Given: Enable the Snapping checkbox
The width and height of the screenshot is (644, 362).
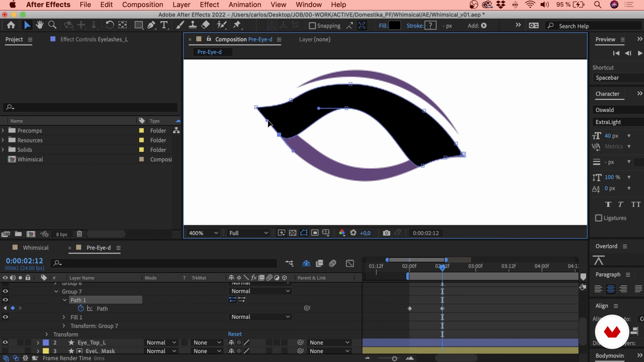Looking at the screenshot, I should point(312,26).
